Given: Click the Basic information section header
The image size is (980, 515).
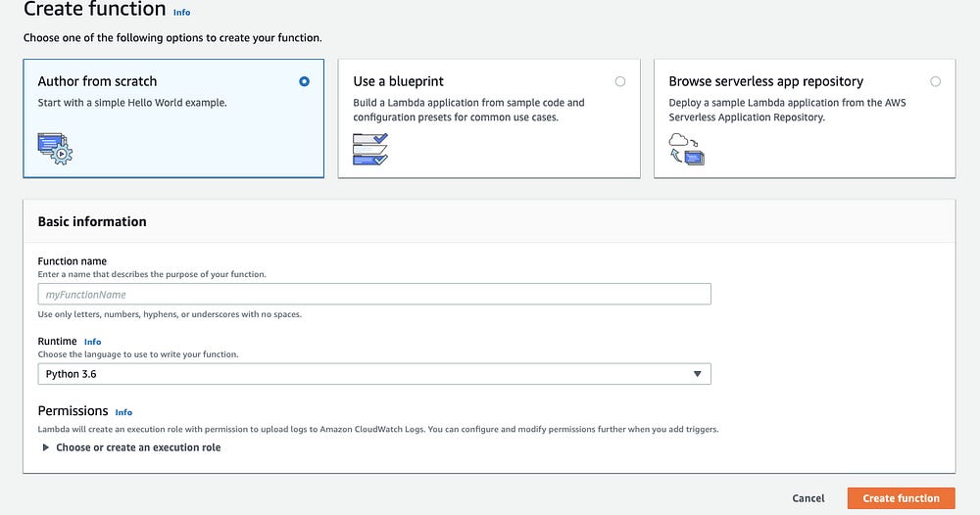Looking at the screenshot, I should (92, 221).
